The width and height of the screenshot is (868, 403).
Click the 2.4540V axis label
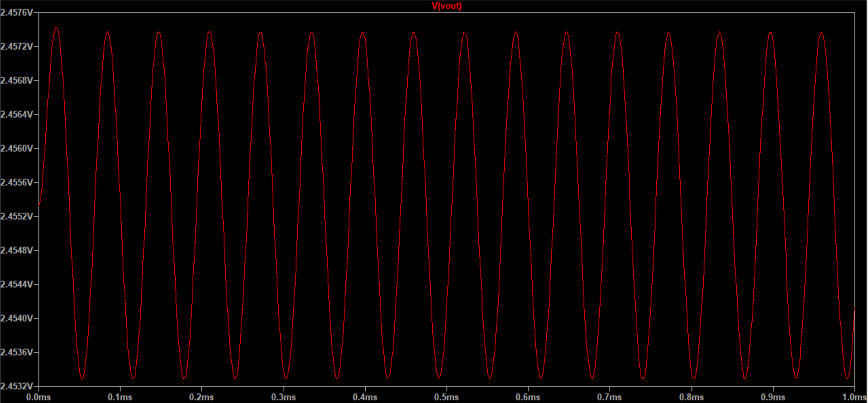(17, 318)
